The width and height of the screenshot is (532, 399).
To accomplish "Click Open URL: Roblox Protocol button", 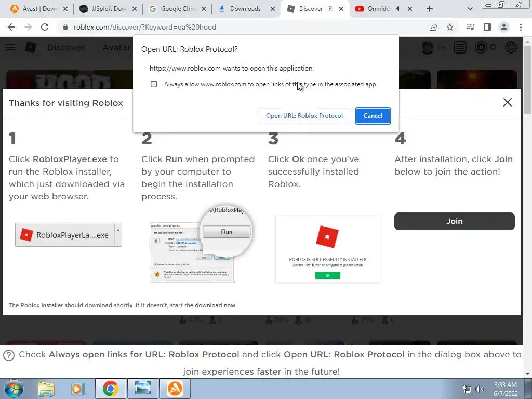I will 304,116.
